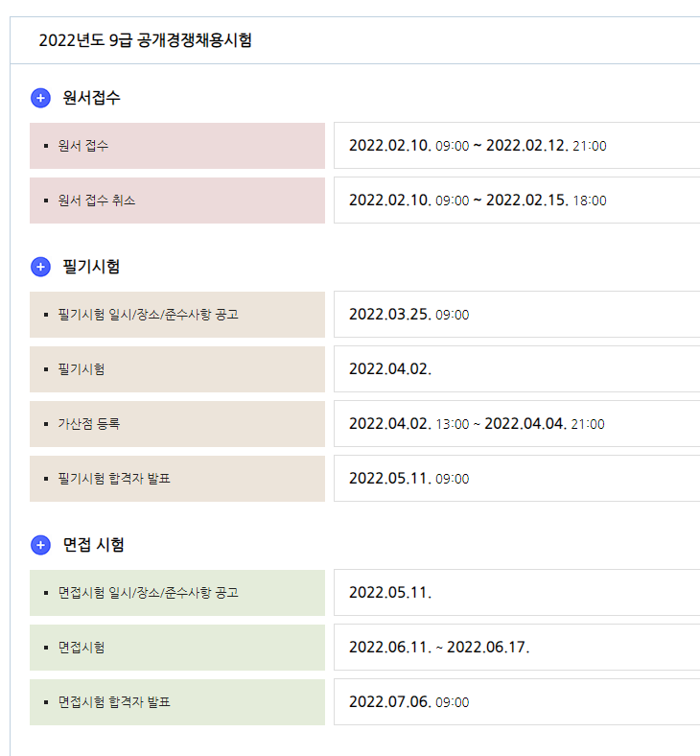The width and height of the screenshot is (700, 756).
Task: Select the 원서 접수 취소 row label
Action: (x=97, y=201)
